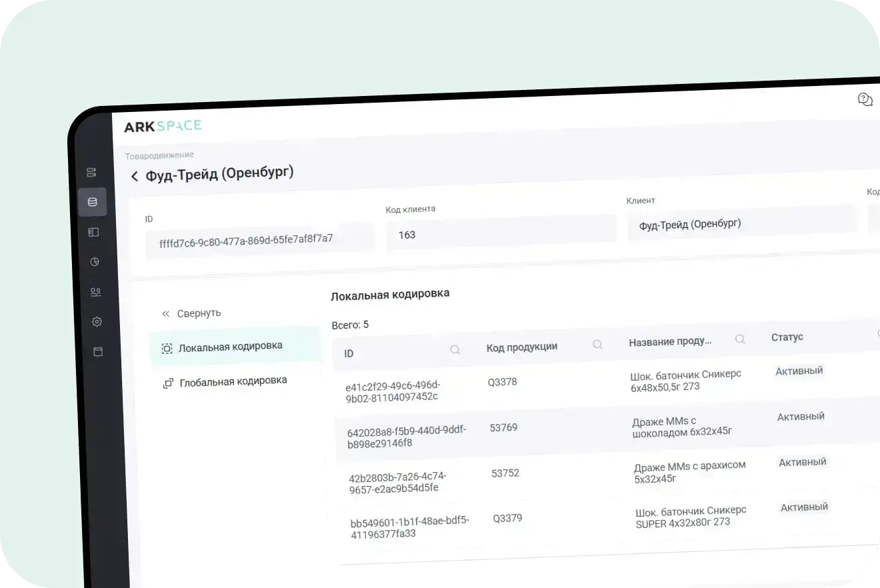Select row ID e41c2f29-49c6-496d-9b02-81104097452c

click(393, 391)
